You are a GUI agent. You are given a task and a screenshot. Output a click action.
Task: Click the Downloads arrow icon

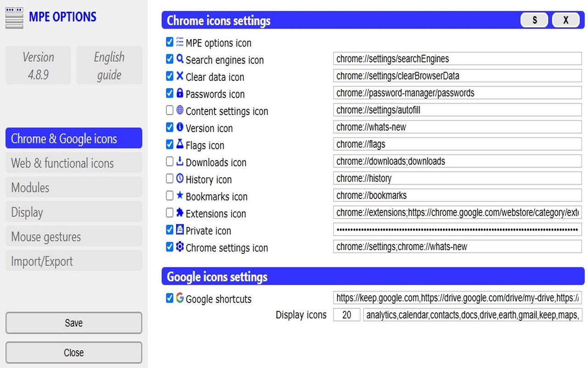[x=180, y=161]
